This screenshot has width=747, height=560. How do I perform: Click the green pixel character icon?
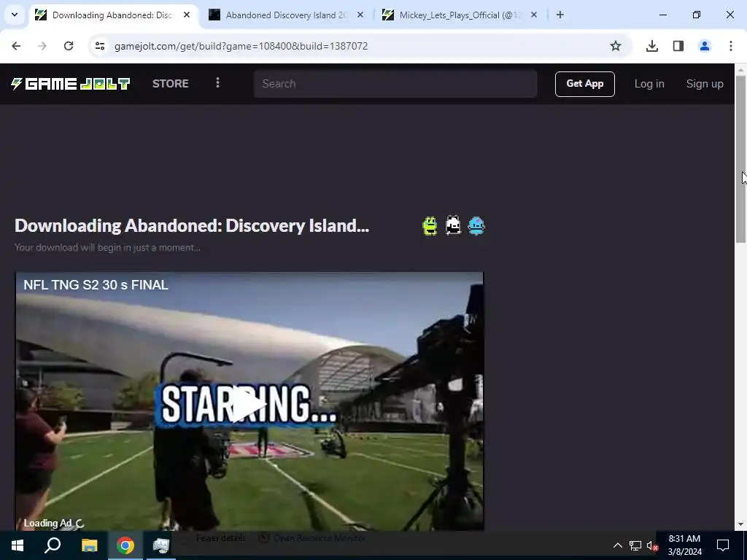[430, 226]
